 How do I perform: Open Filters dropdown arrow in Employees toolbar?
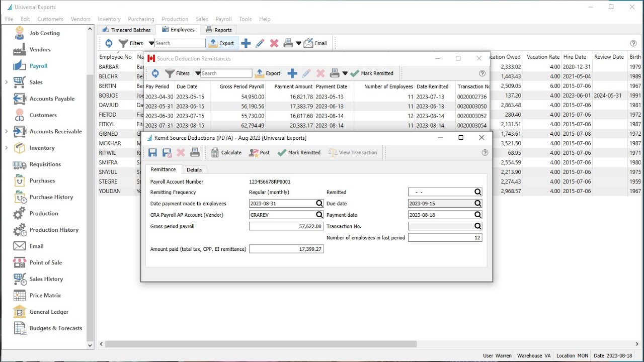click(x=151, y=43)
